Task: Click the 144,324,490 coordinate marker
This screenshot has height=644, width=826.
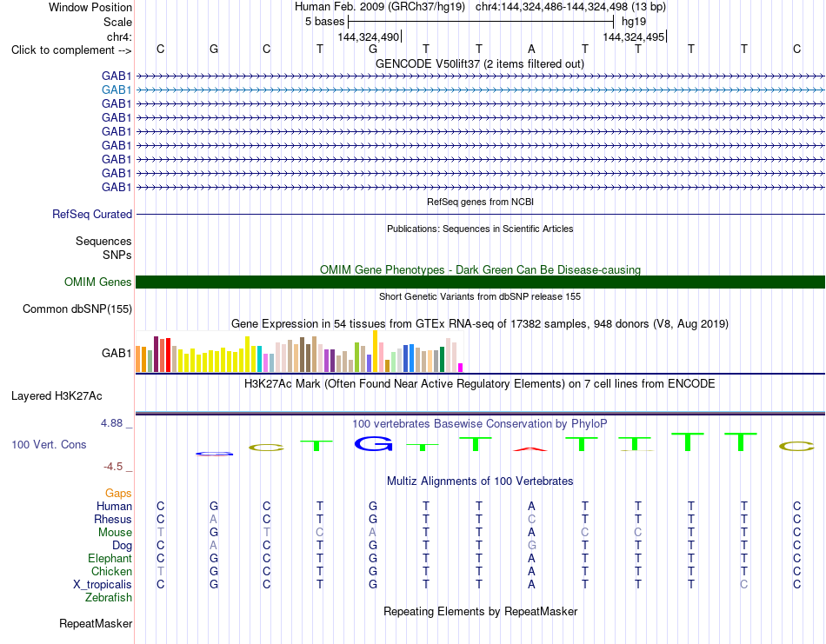Action: point(369,37)
